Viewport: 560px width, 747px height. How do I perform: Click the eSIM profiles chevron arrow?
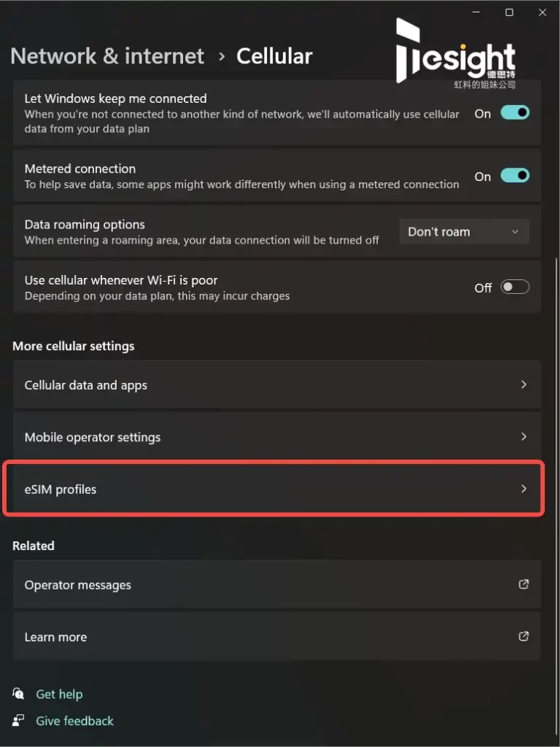point(524,489)
